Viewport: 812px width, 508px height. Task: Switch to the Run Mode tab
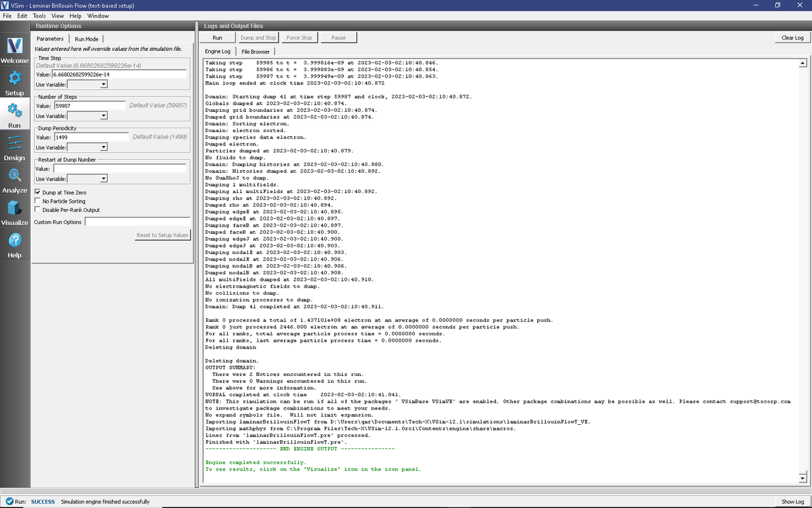click(x=87, y=39)
